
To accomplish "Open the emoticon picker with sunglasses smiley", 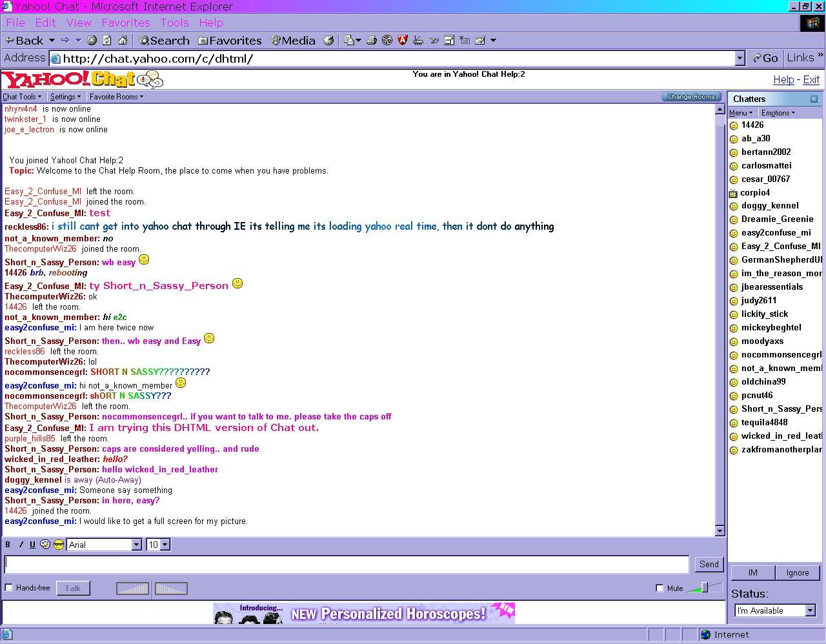I will 58,545.
